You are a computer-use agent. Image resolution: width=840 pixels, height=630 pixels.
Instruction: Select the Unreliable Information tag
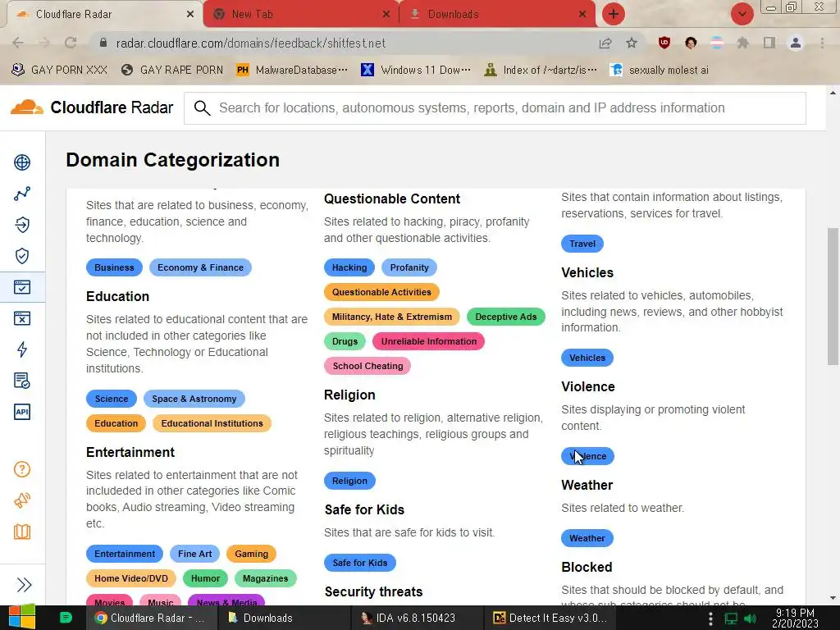pyautogui.click(x=428, y=341)
